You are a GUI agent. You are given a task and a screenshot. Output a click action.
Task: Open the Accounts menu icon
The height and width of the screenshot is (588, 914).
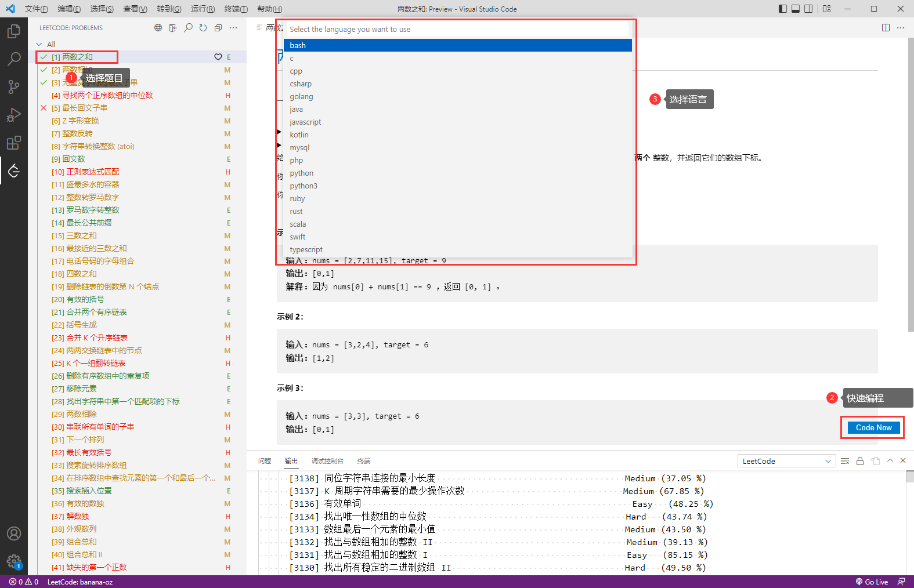coord(14,533)
